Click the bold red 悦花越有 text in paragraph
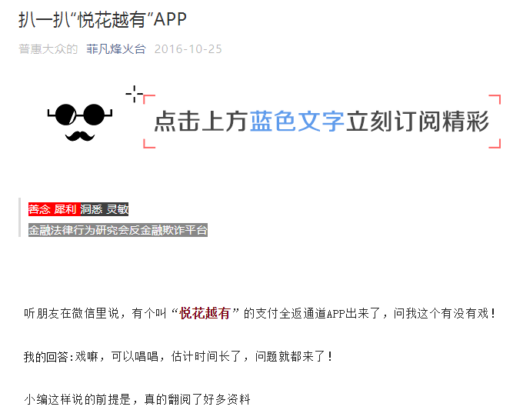 click(x=205, y=313)
